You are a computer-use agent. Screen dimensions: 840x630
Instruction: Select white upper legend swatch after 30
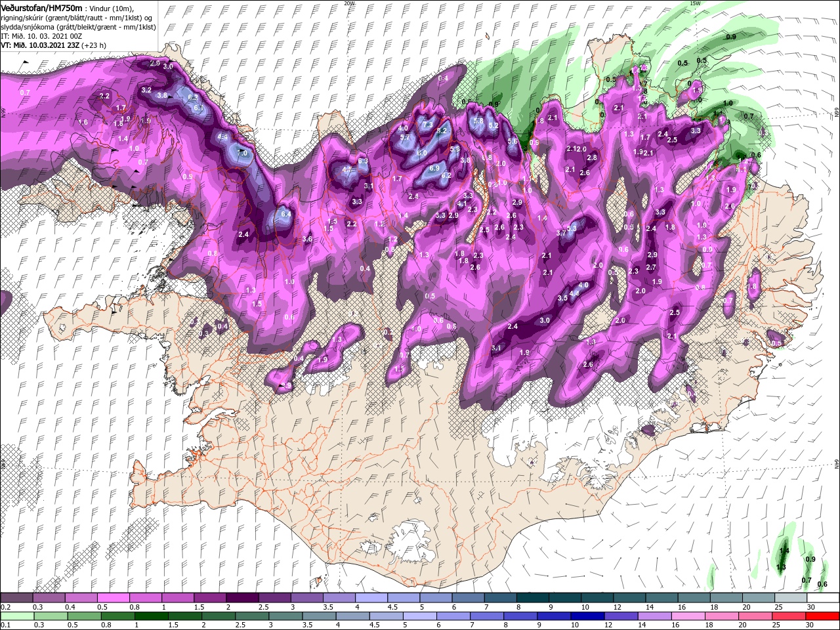point(824,598)
